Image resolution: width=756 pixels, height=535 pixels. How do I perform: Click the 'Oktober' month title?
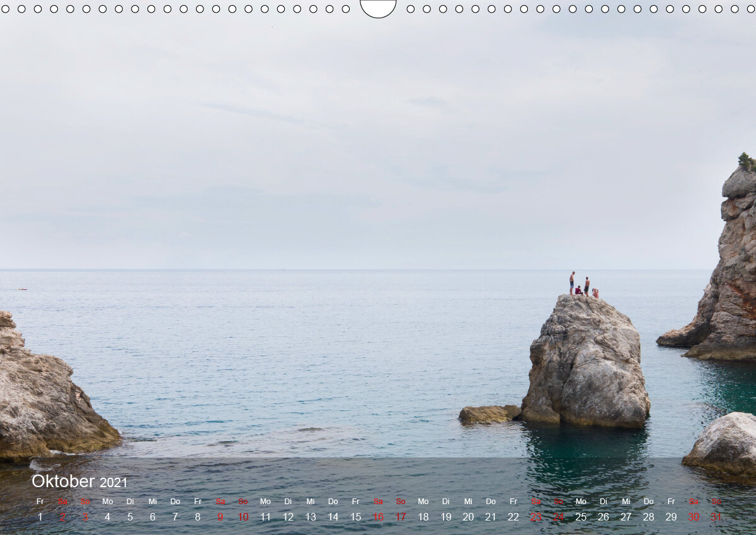click(63, 481)
